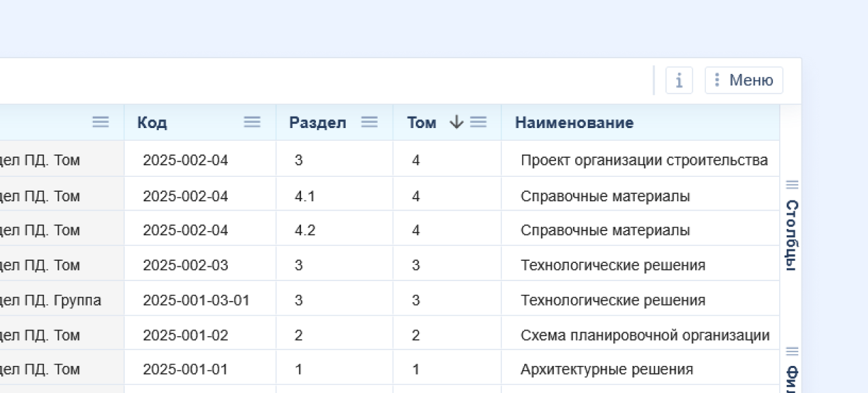Open column menu for Том header

click(479, 122)
